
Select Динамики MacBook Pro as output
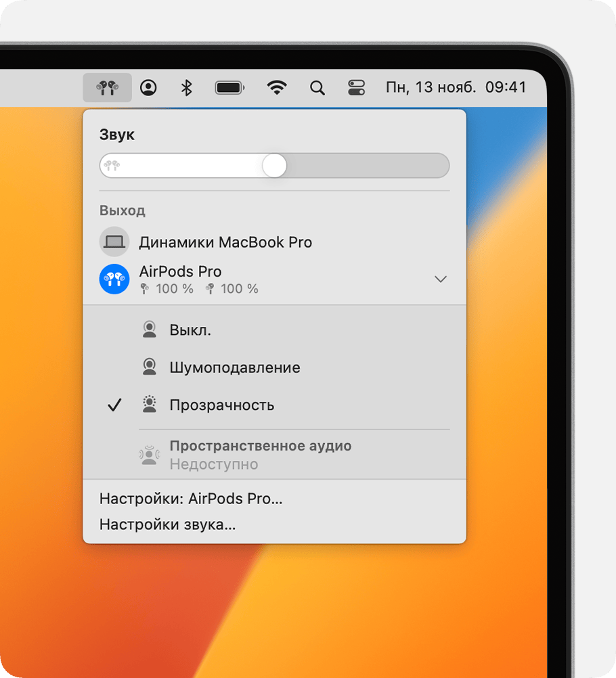[x=225, y=242]
